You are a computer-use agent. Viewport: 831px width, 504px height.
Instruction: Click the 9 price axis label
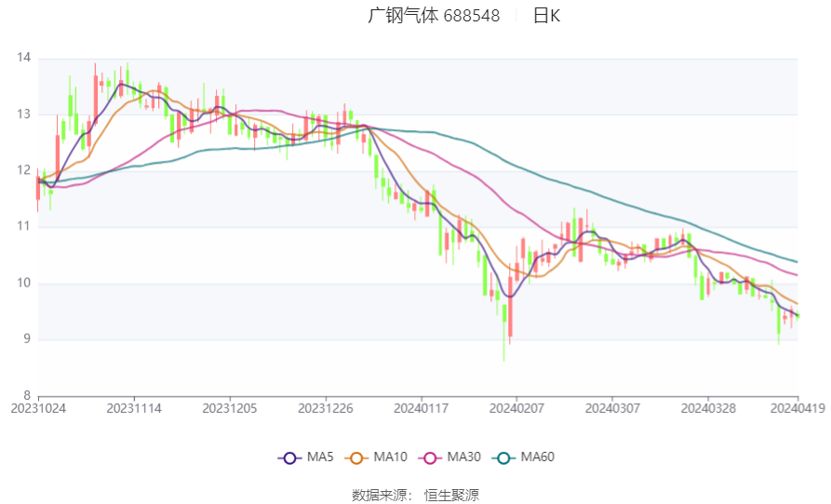pos(27,338)
